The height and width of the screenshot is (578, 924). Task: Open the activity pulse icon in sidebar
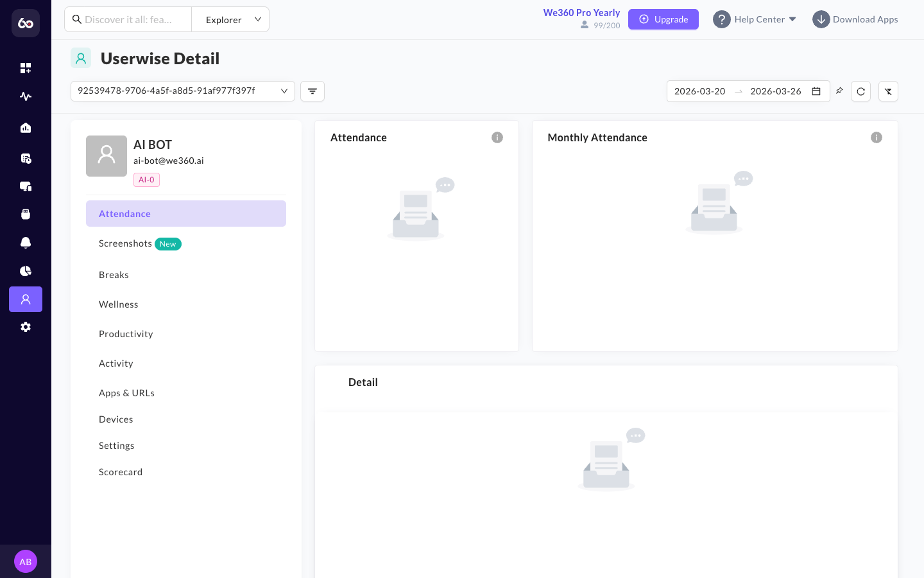pyautogui.click(x=26, y=96)
